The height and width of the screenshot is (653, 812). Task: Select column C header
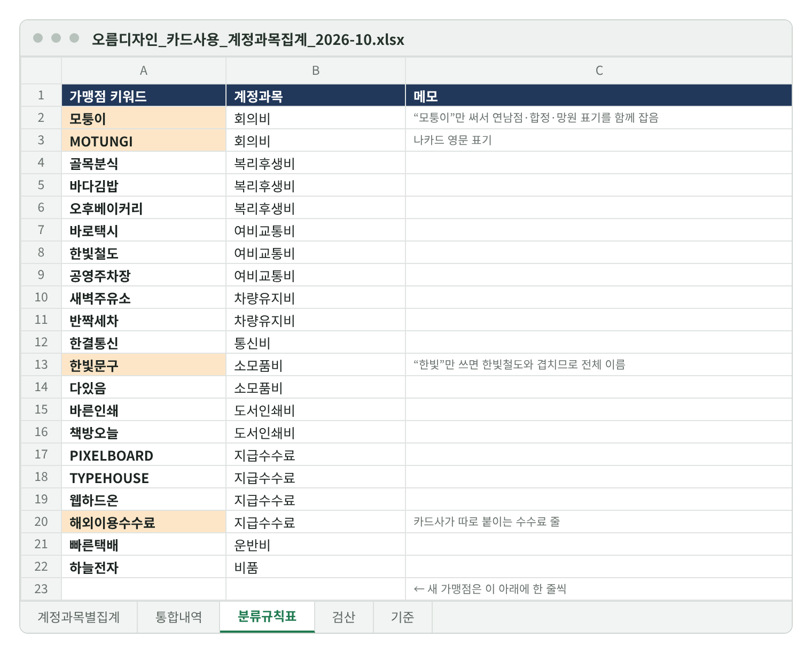(x=599, y=71)
